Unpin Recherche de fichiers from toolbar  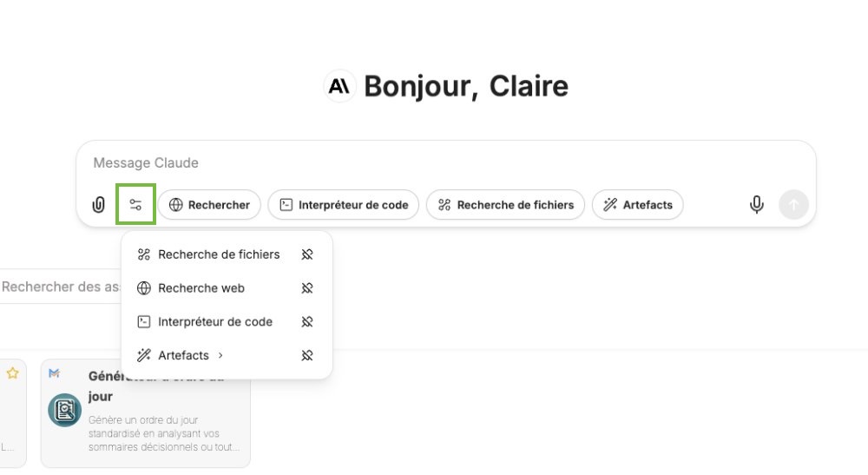pyautogui.click(x=306, y=254)
